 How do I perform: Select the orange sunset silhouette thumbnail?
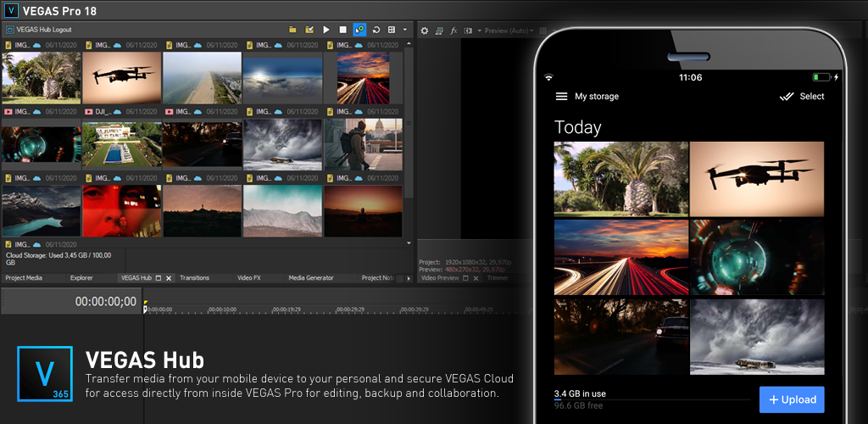[x=363, y=211]
